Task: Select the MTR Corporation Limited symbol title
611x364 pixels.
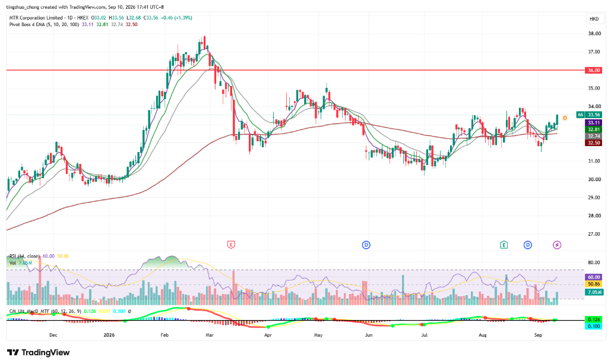Action: click(36, 18)
